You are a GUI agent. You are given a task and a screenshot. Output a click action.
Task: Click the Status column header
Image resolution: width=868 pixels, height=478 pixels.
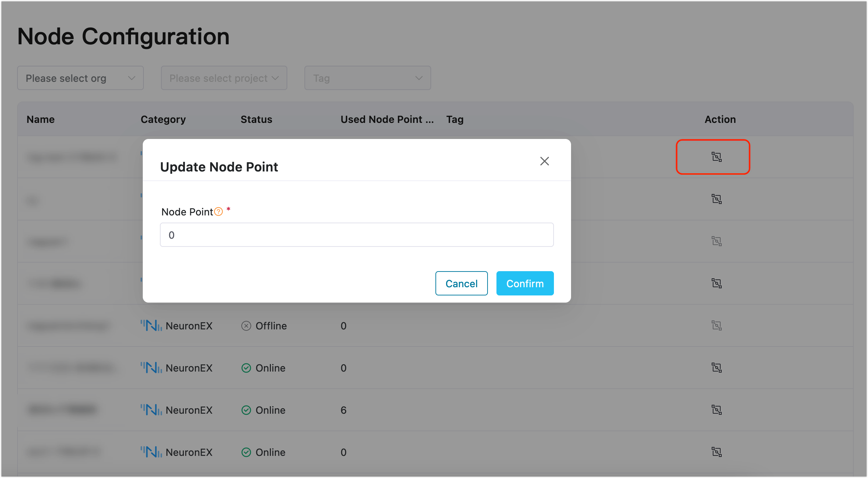pos(256,119)
